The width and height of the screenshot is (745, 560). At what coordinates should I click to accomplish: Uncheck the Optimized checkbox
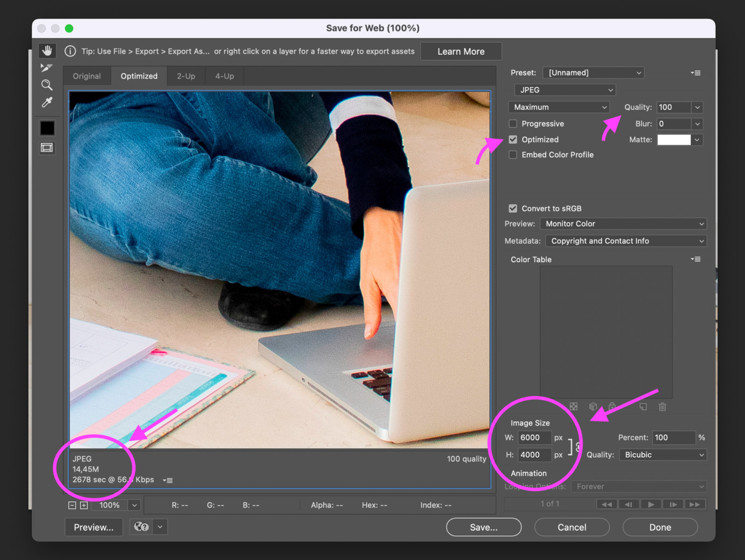[513, 139]
